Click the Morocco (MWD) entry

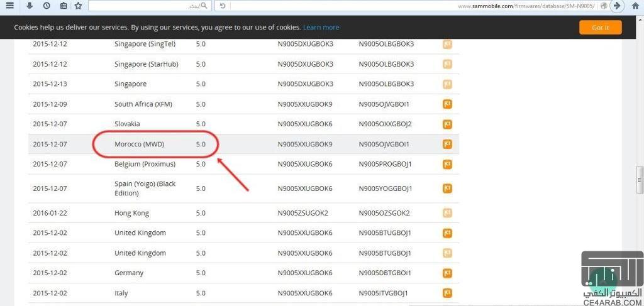point(139,144)
